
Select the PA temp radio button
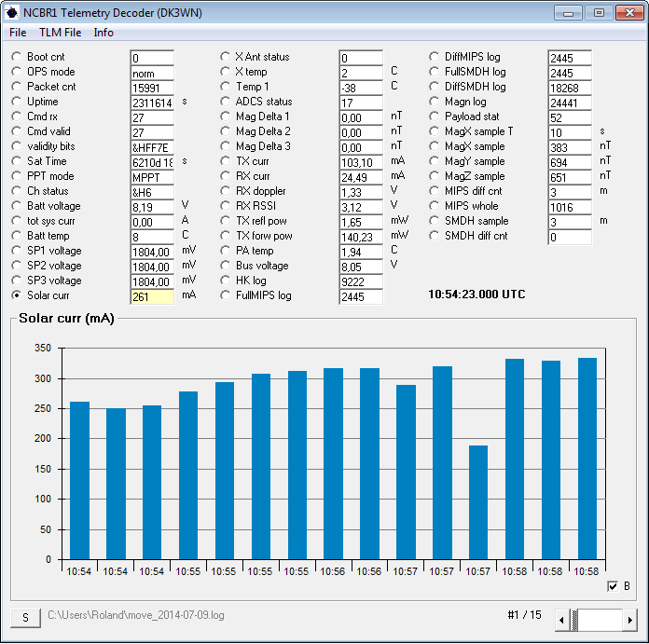click(226, 251)
